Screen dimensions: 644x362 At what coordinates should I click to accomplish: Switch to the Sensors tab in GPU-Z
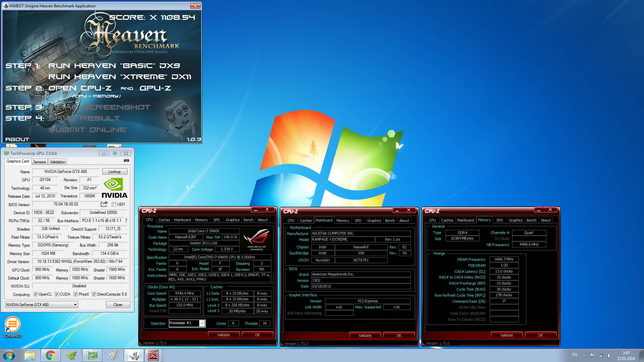[39, 162]
